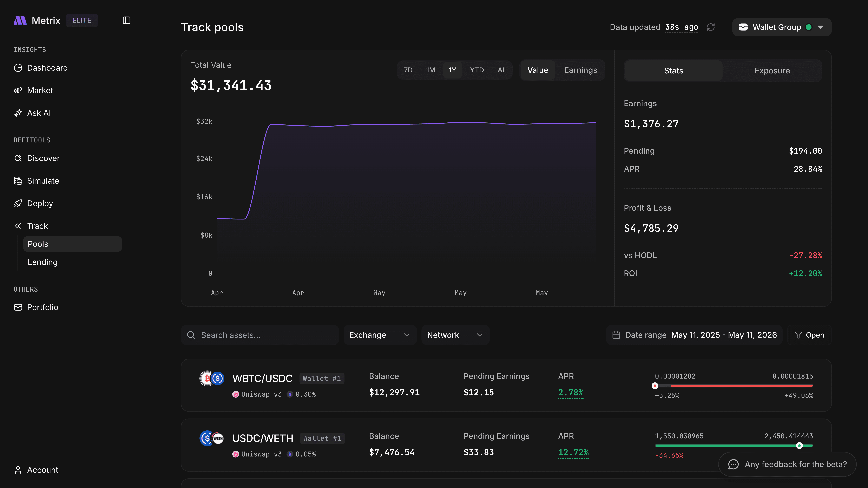This screenshot has width=868, height=488.
Task: Select Pools under Track
Action: 72,244
